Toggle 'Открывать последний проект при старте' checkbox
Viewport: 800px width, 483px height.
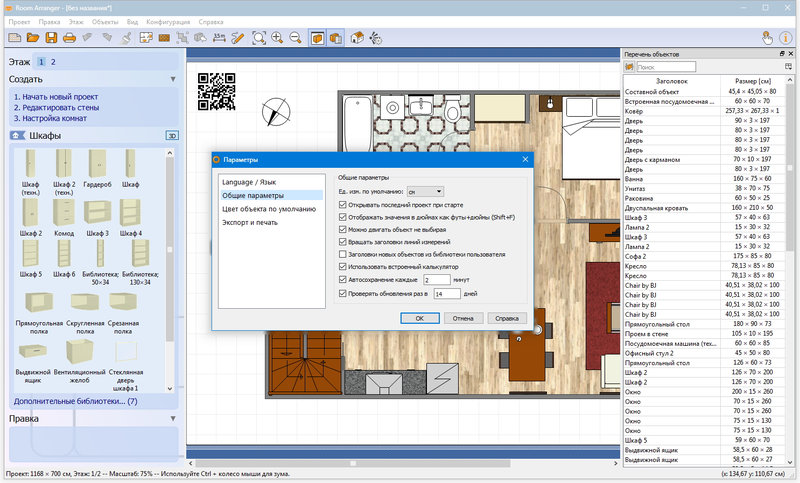tap(343, 205)
